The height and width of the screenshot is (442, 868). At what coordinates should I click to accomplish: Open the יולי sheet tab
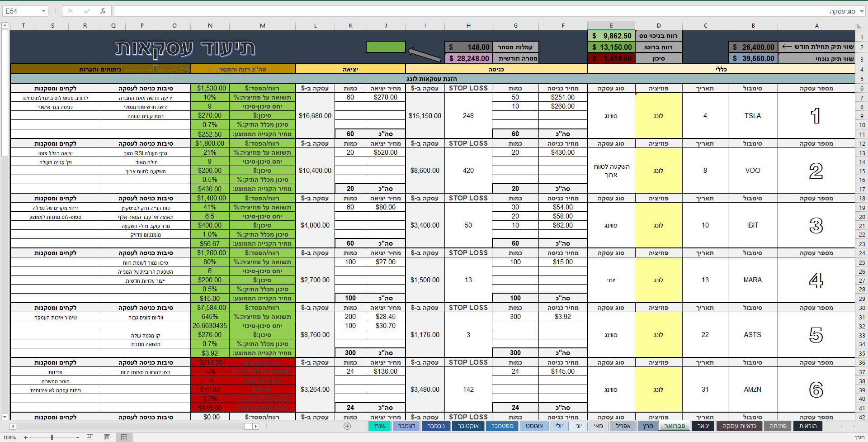[559, 426]
